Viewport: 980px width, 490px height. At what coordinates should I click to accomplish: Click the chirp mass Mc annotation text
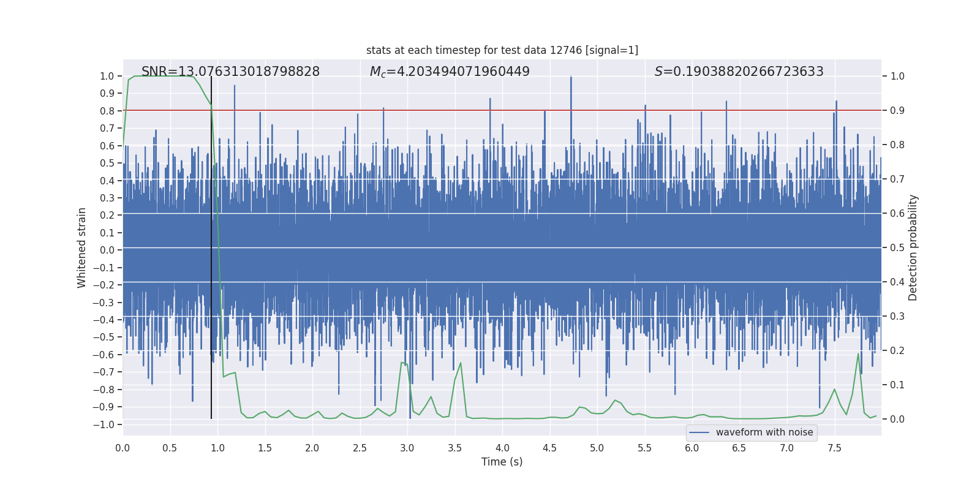tap(450, 72)
